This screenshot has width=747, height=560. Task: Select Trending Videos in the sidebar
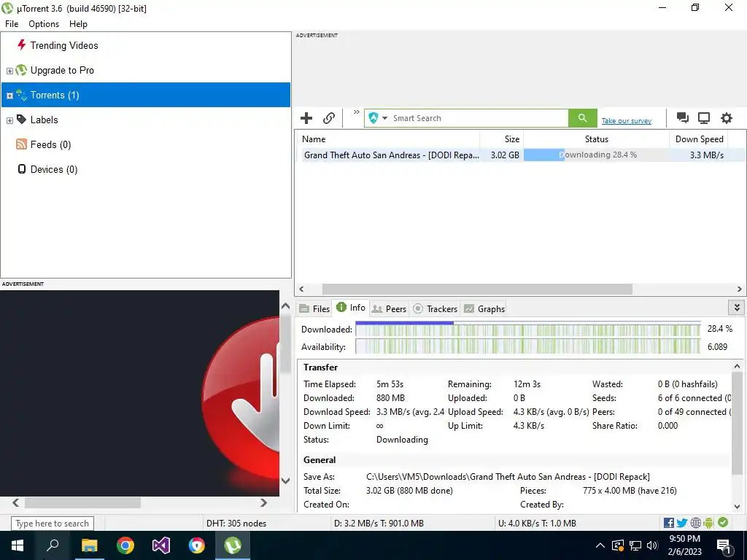click(x=64, y=45)
